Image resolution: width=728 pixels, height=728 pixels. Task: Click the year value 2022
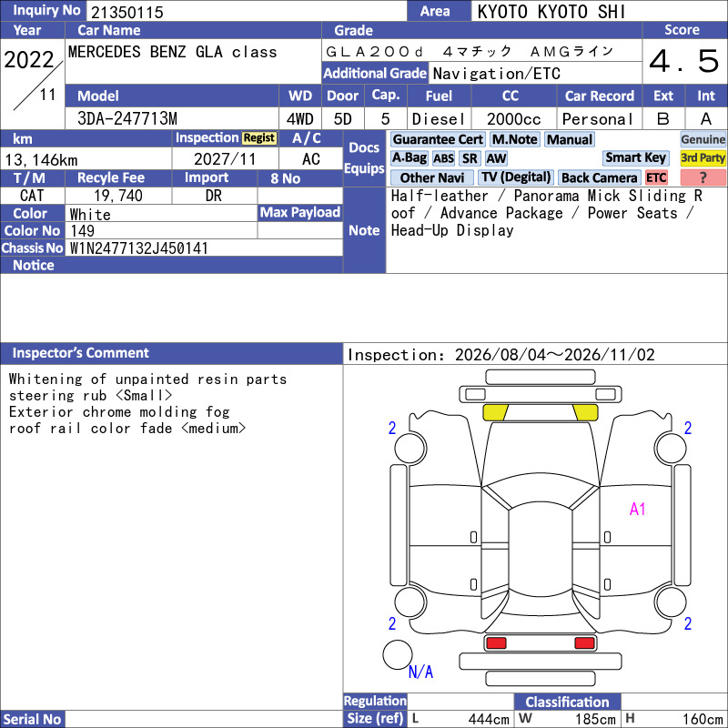point(29,60)
